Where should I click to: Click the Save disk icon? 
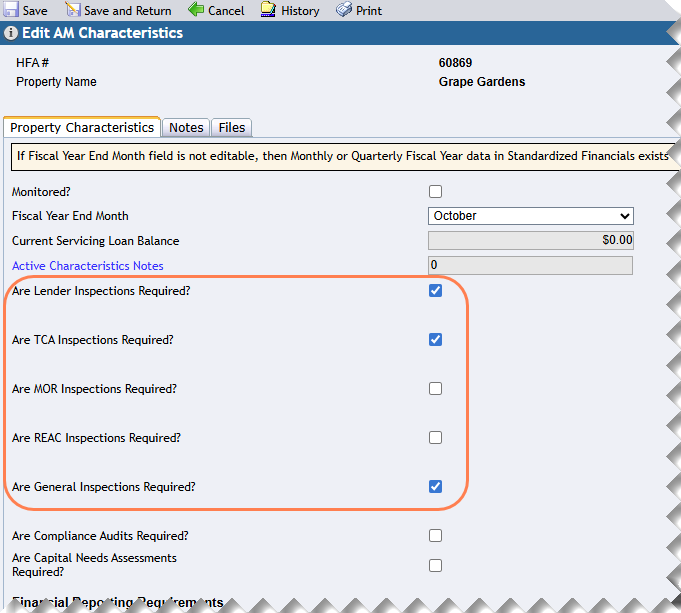pyautogui.click(x=11, y=10)
